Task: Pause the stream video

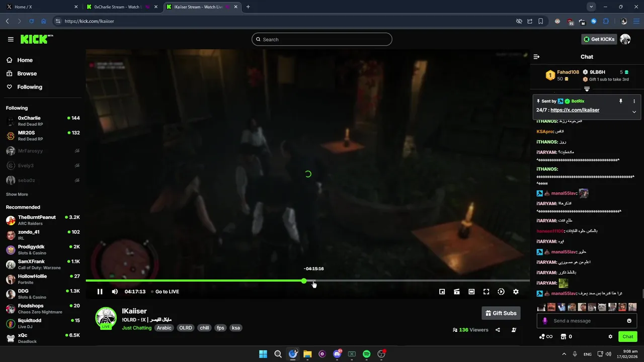Action: (100, 292)
